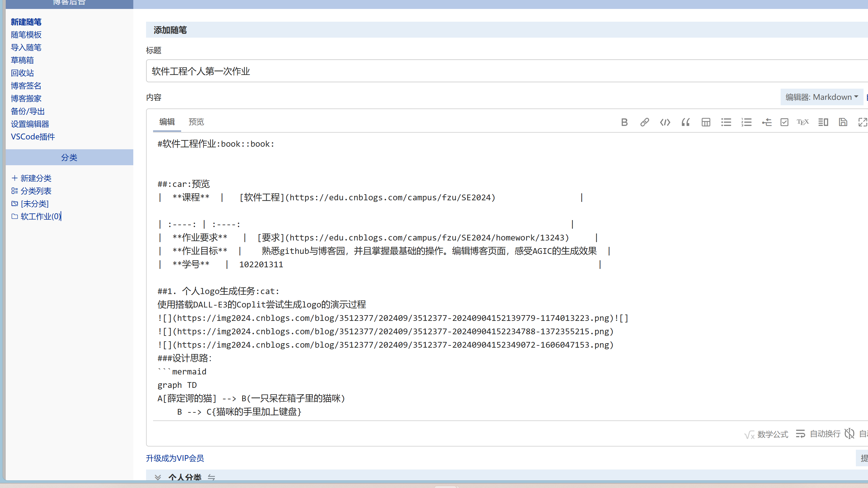This screenshot has width=868, height=488.
Task: Click the outdent-arrow toolbar icon
Action: [x=766, y=122]
